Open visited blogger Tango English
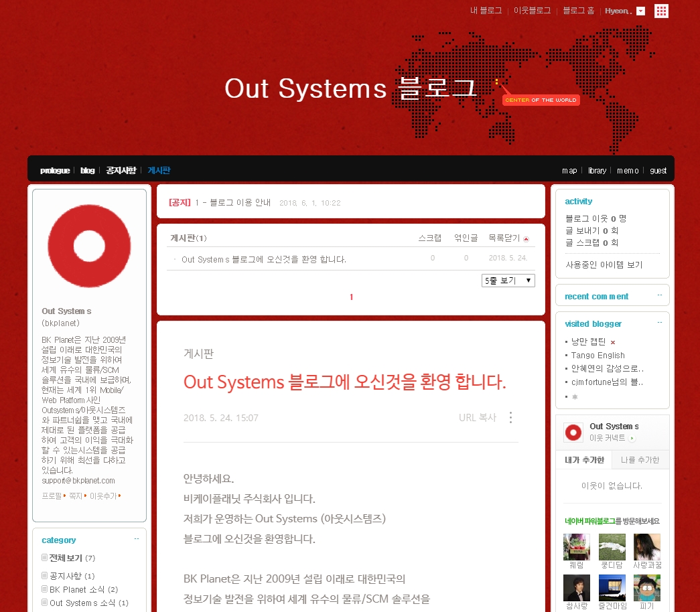Screen dimensions: 700x612 [x=598, y=356]
